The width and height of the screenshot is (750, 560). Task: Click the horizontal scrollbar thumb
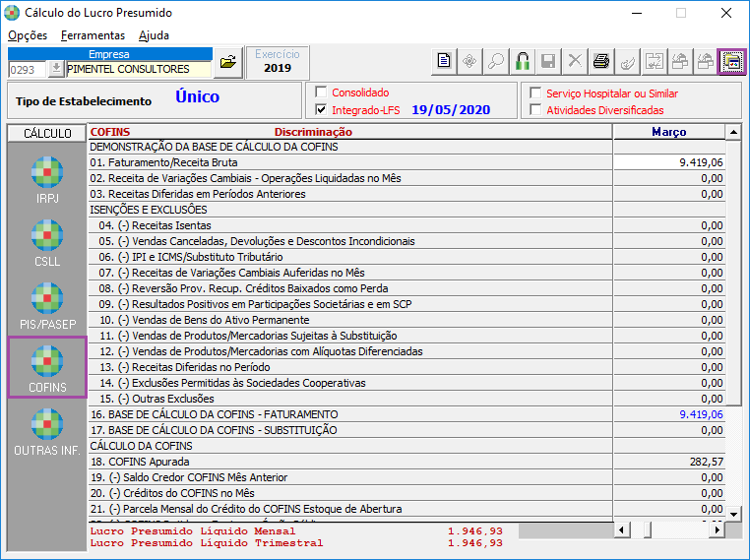[x=648, y=529]
